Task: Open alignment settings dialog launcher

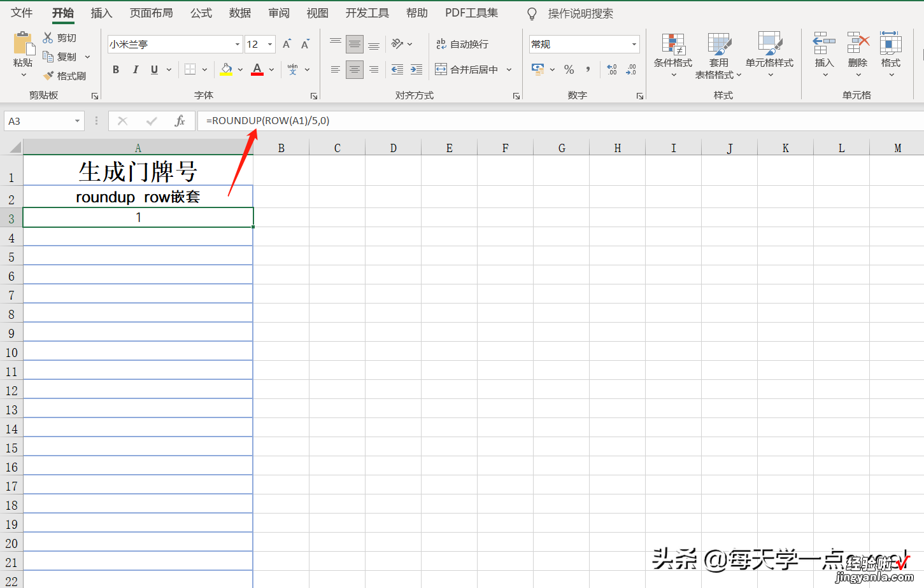Action: 516,96
